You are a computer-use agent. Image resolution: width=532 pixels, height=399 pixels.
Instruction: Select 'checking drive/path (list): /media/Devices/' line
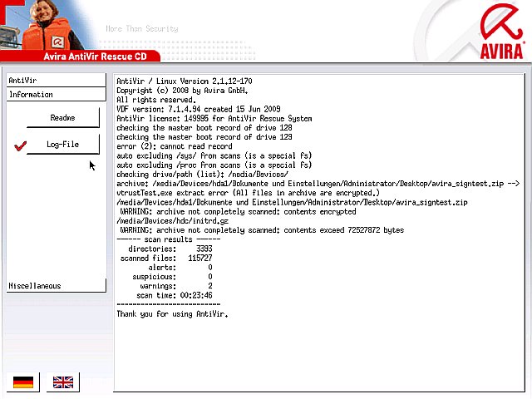(202, 175)
